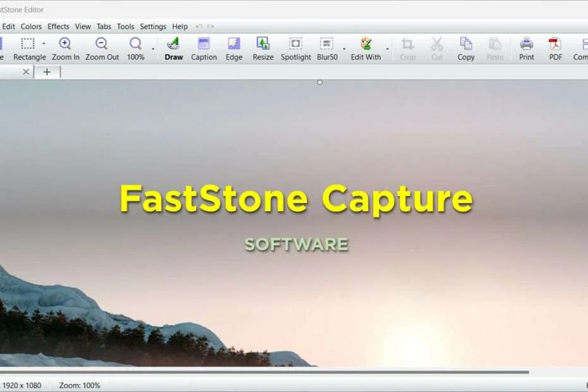Open the Settings menu
Viewport: 588px width, 392px height.
(153, 27)
